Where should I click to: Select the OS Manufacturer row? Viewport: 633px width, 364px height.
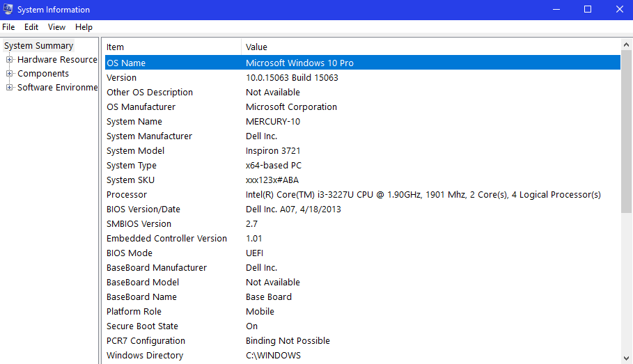point(363,107)
